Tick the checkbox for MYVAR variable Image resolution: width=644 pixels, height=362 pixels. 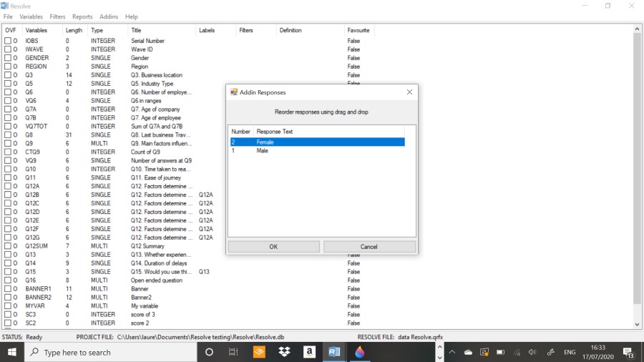point(8,305)
